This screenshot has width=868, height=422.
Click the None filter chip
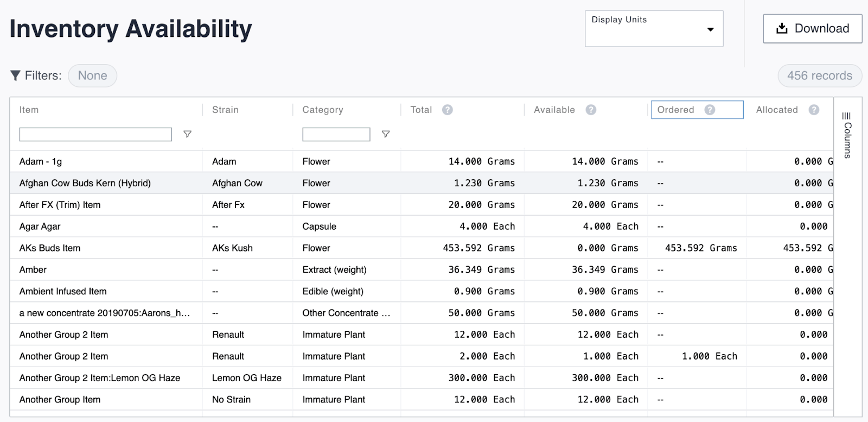[x=92, y=75]
